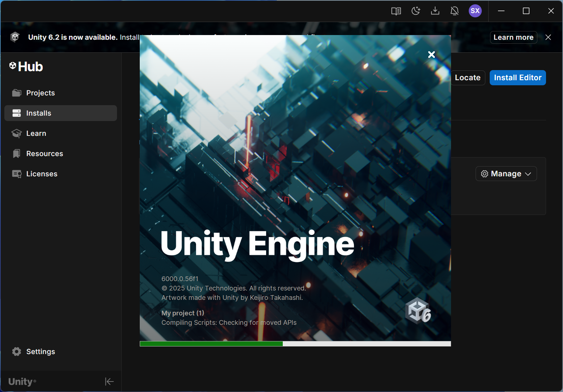Open the muted notifications bell icon
The width and height of the screenshot is (563, 392).
(455, 11)
